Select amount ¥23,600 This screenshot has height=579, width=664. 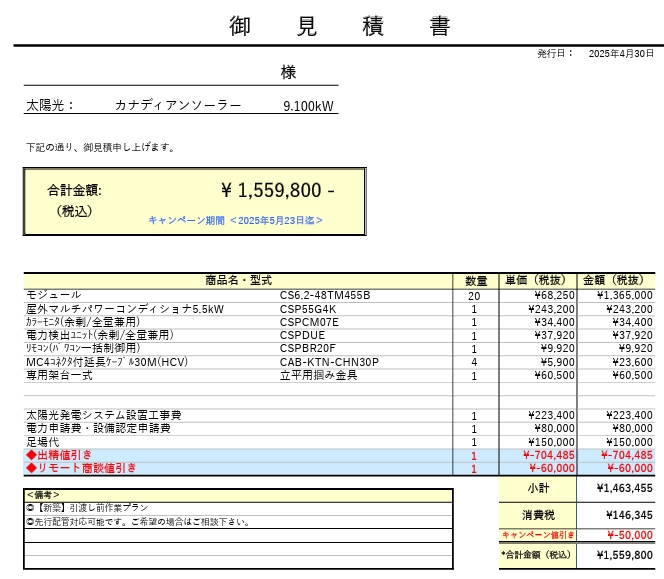(x=632, y=363)
